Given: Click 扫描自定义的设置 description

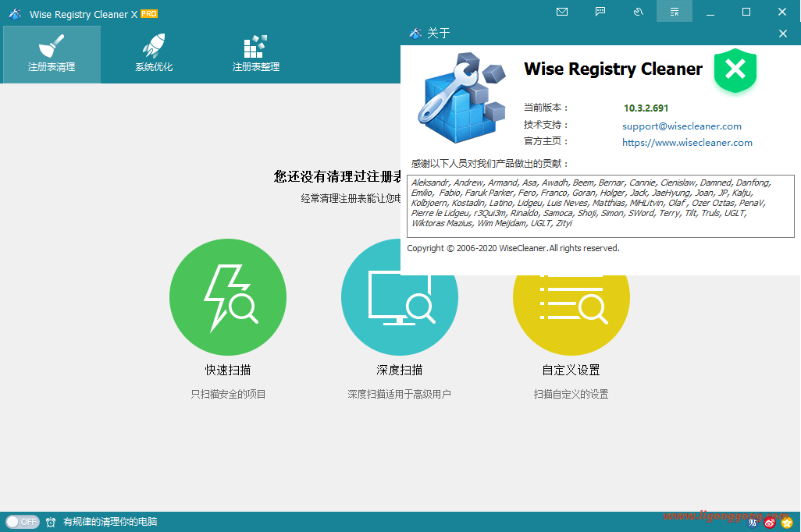Looking at the screenshot, I should pyautogui.click(x=571, y=394).
